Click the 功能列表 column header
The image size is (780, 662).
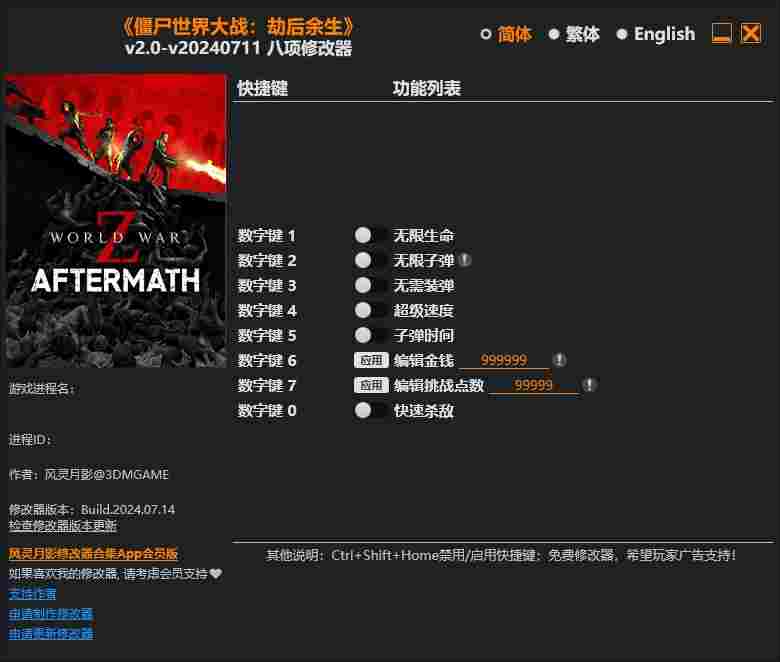tap(426, 89)
